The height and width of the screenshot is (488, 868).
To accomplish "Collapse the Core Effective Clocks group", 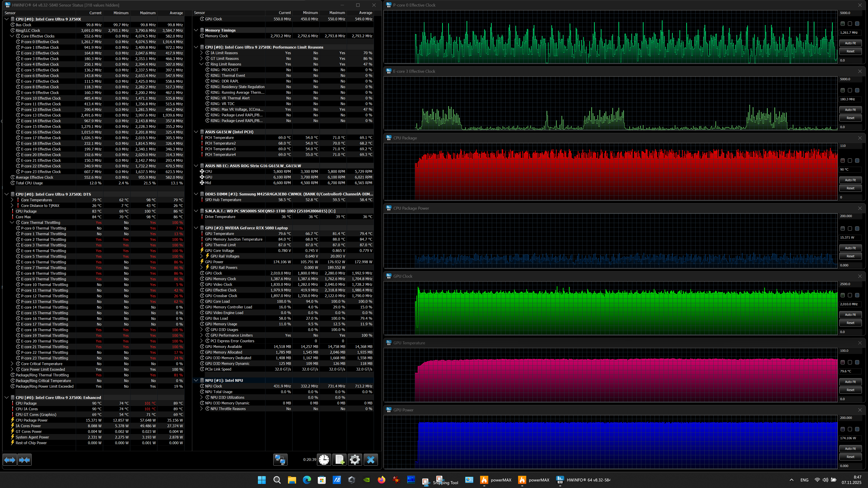I will coord(12,36).
